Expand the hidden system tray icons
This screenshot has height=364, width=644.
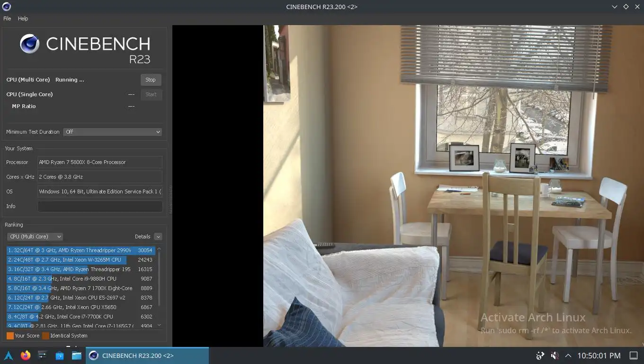tap(568, 355)
